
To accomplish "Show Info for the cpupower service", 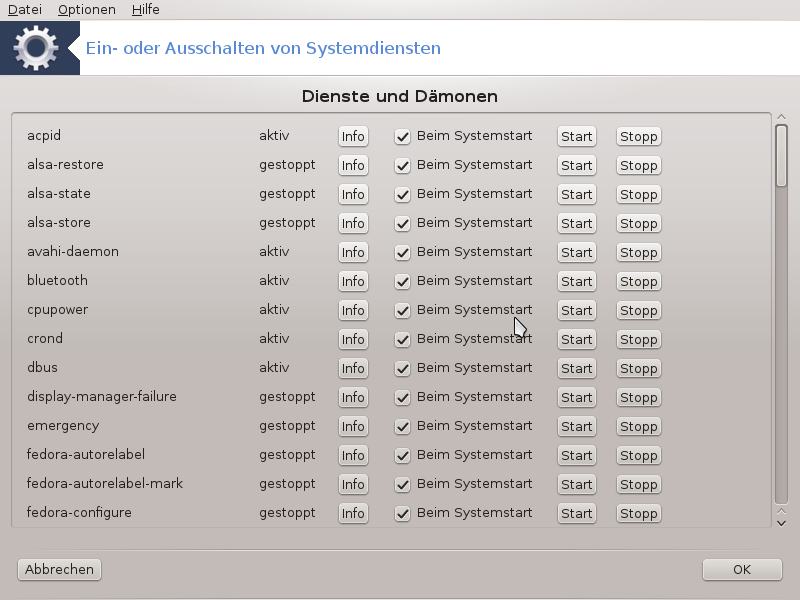I will 353,310.
